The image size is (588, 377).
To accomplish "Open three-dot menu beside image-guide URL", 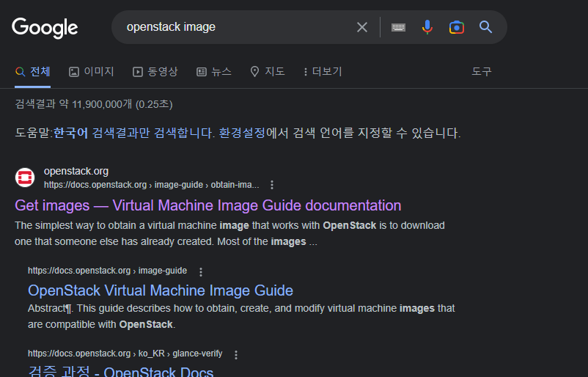I will (201, 271).
